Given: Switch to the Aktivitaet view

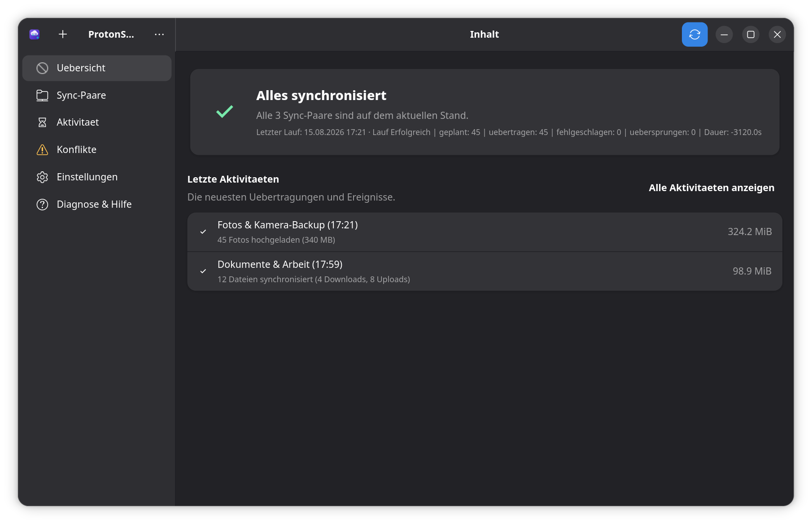Looking at the screenshot, I should point(97,122).
